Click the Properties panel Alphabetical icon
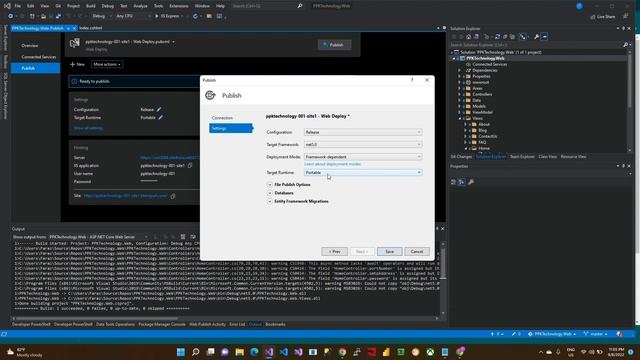The image size is (640, 360). (461, 182)
